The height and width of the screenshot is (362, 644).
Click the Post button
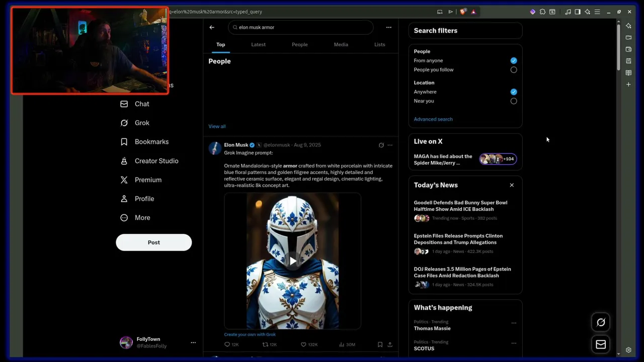pyautogui.click(x=154, y=242)
